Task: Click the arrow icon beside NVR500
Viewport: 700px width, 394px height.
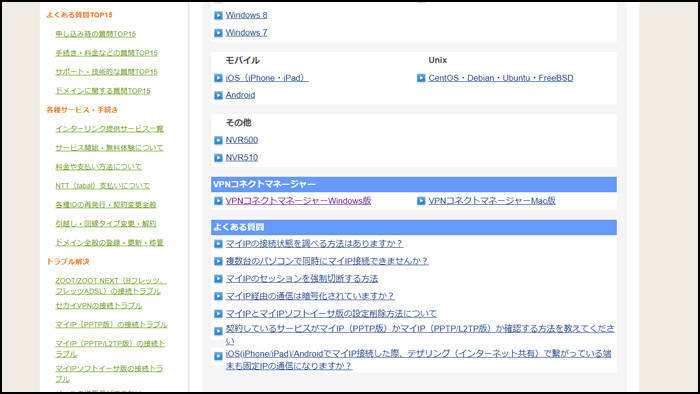Action: coord(218,141)
